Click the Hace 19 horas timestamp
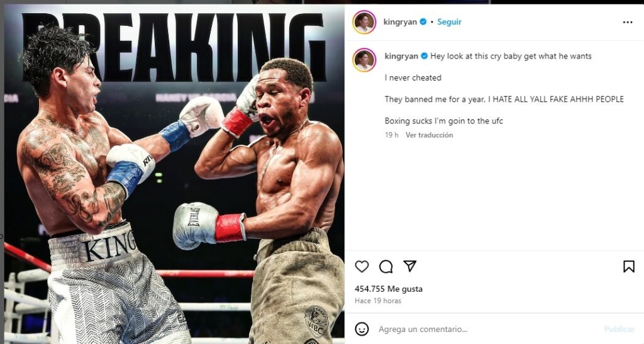 click(x=378, y=301)
